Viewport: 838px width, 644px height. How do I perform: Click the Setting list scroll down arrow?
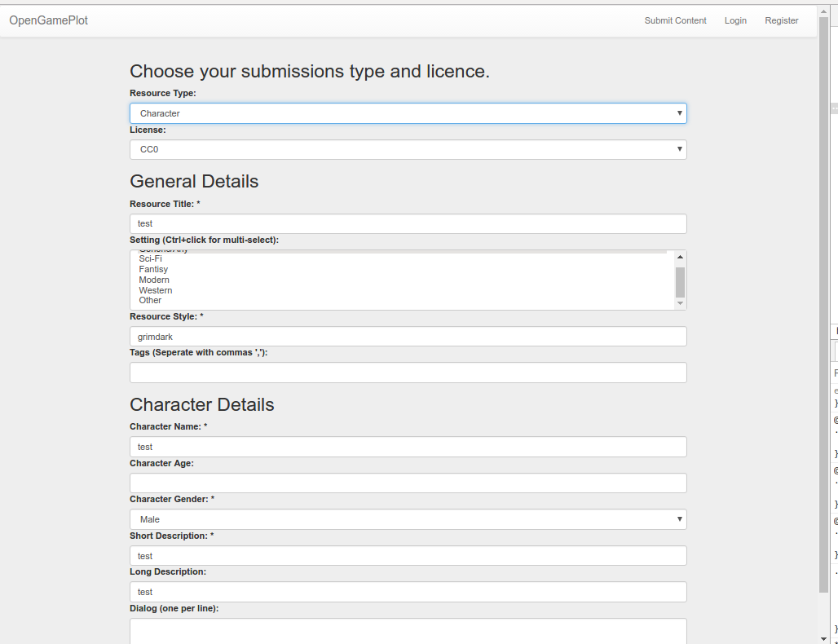tap(681, 304)
